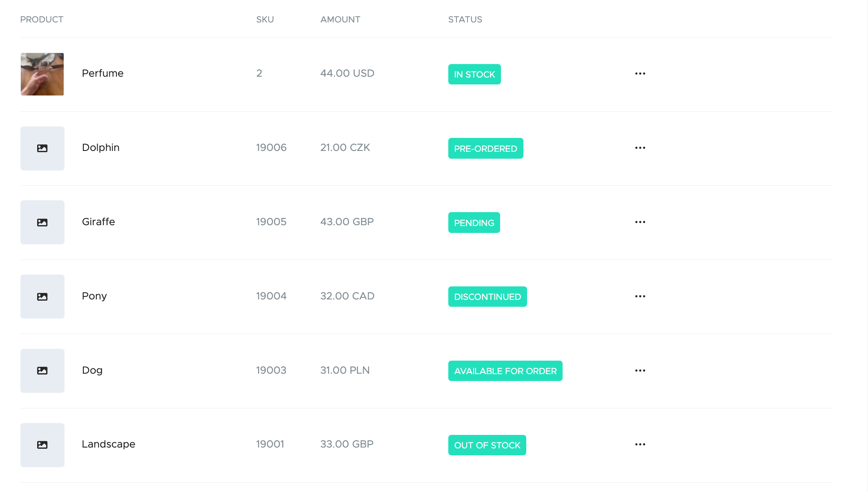Open the three-dot menu for Dolphin
This screenshot has height=492, width=868.
click(x=640, y=148)
